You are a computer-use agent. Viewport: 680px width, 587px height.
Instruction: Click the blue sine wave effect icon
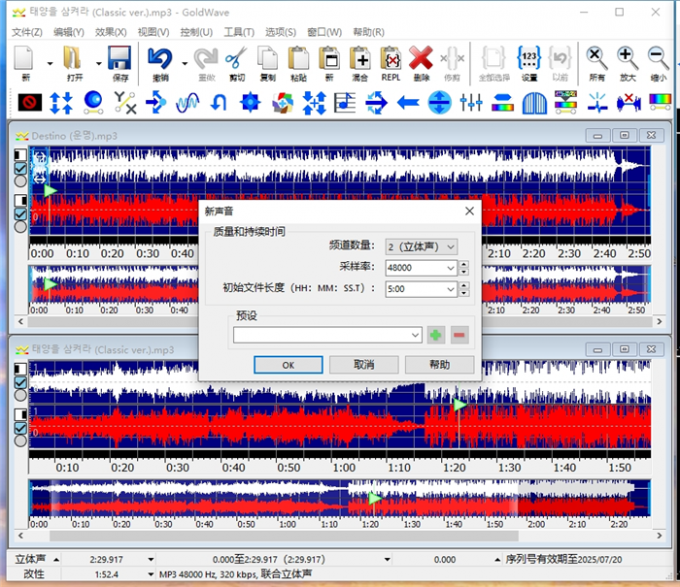(x=187, y=103)
